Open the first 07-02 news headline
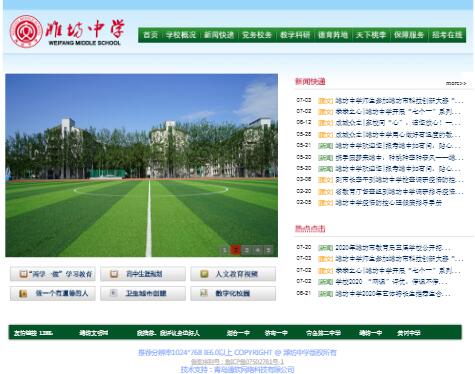This screenshot has width=475, height=374. (x=399, y=100)
